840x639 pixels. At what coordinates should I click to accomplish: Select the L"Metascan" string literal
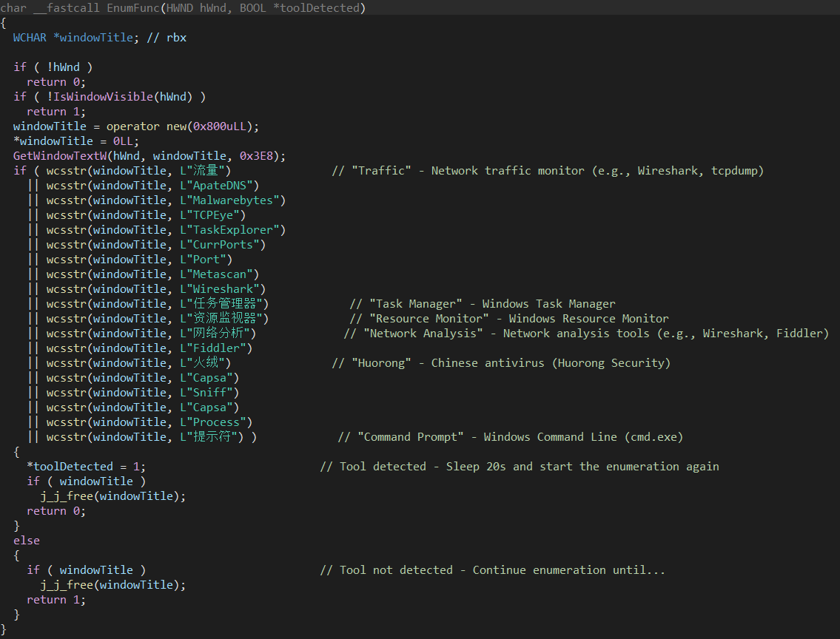click(x=216, y=274)
